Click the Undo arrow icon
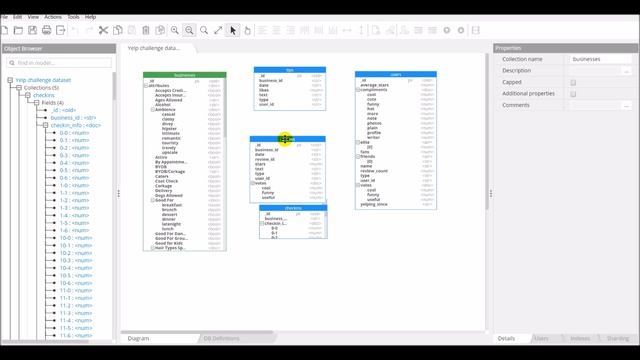Viewport: 640px width, 360px height. 75,30
